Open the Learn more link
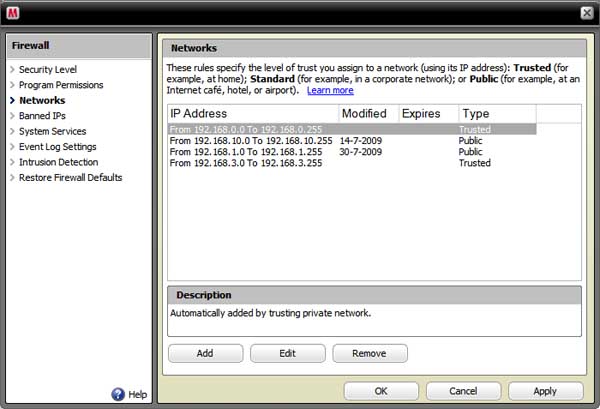Screen dimensions: 600x409 tap(329, 91)
